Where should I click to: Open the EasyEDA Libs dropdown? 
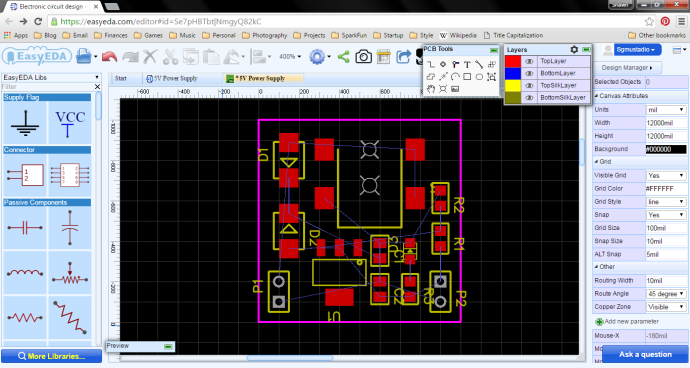51,77
